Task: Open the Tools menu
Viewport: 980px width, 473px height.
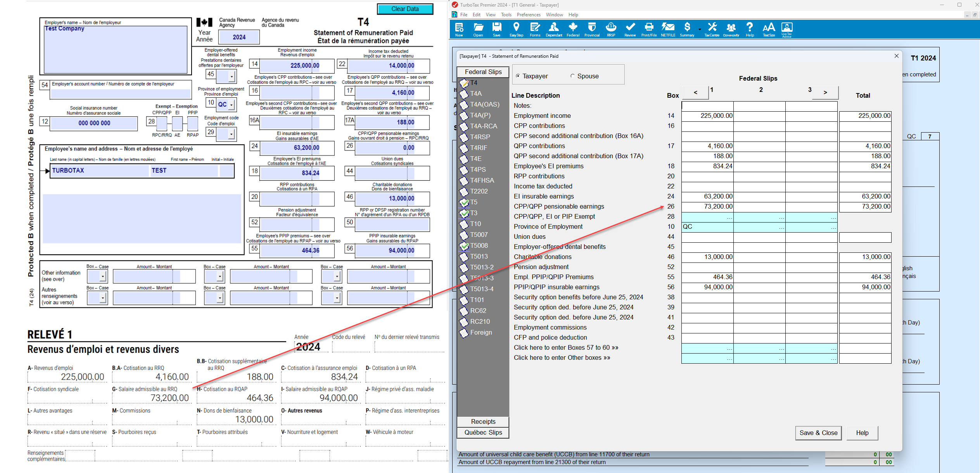Action: (506, 15)
